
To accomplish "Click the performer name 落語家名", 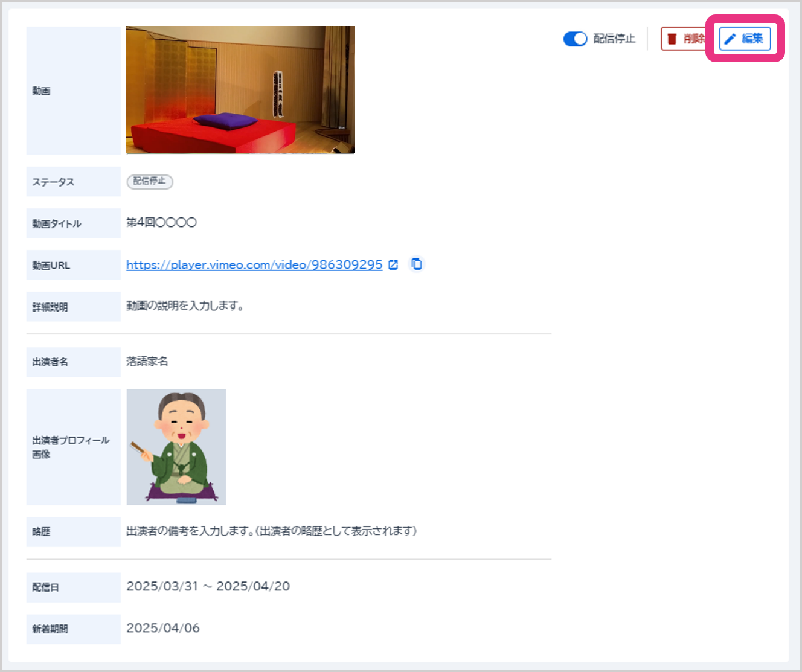I will click(147, 362).
